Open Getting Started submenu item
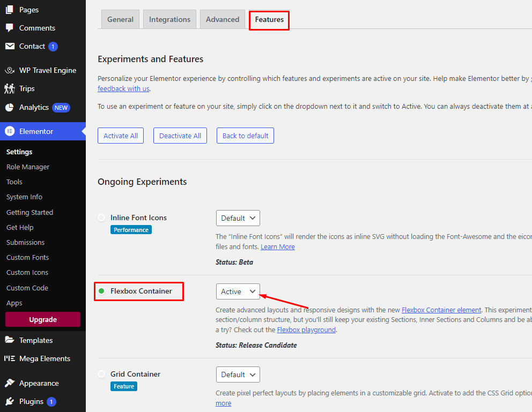The width and height of the screenshot is (532, 412). pyautogui.click(x=30, y=213)
